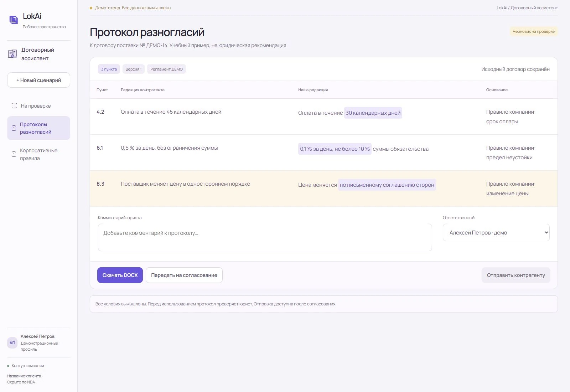Click the Наша редакция column header

tap(313, 90)
